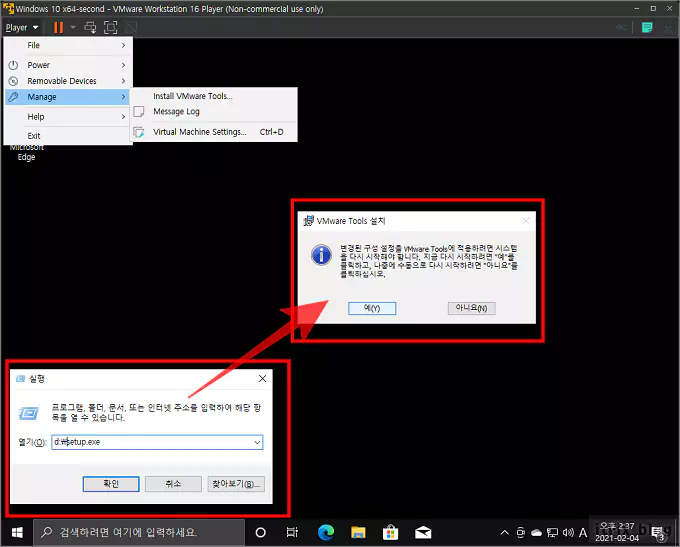This screenshot has width=680, height=547.
Task: Select the Manage menu item
Action: tap(68, 97)
